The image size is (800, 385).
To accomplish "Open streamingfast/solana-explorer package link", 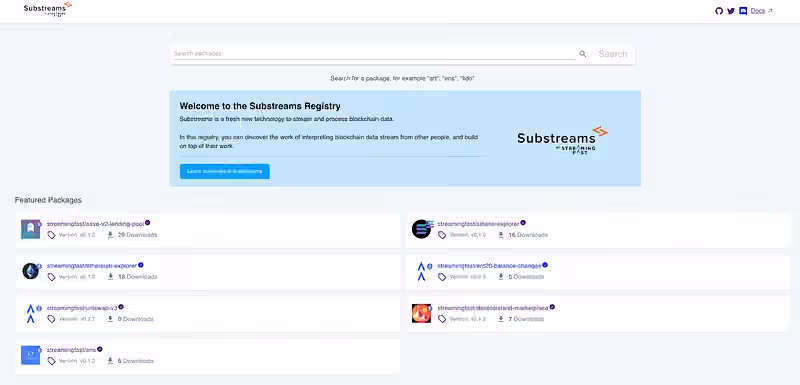I will (x=479, y=223).
